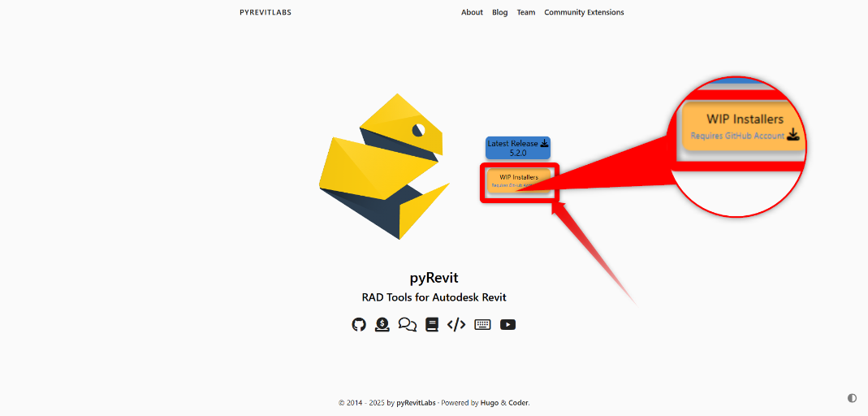Image resolution: width=868 pixels, height=416 pixels.
Task: Click the donate dollar icon
Action: tap(382, 325)
